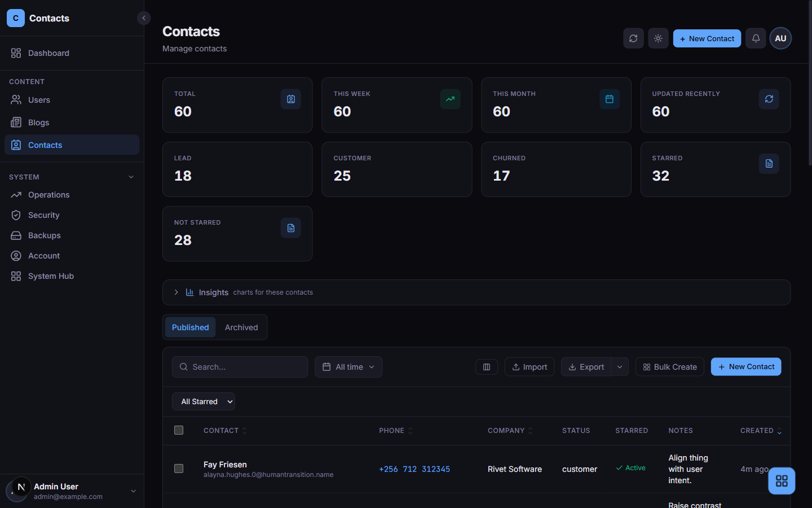Call Fay Friesen's phone number link
Viewport: 812px width, 508px height.
[414, 469]
